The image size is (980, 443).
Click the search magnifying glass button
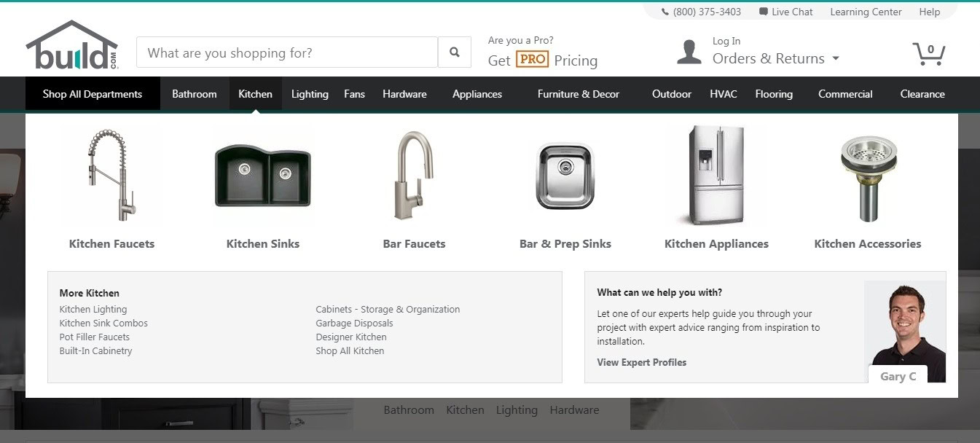point(455,52)
